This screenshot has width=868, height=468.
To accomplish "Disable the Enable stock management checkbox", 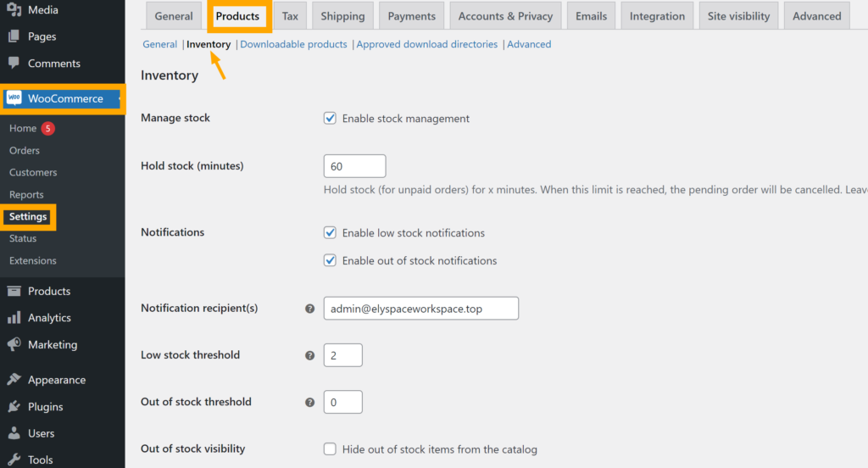I will [x=331, y=119].
